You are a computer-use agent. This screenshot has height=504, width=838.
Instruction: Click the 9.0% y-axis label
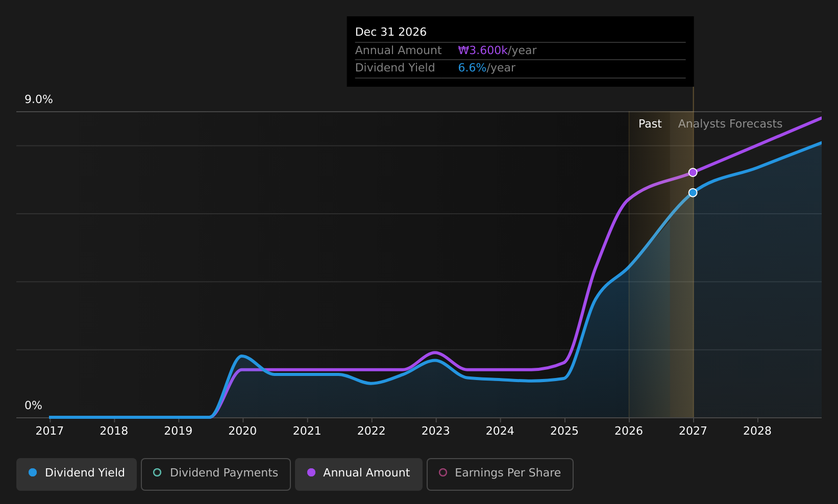(39, 99)
